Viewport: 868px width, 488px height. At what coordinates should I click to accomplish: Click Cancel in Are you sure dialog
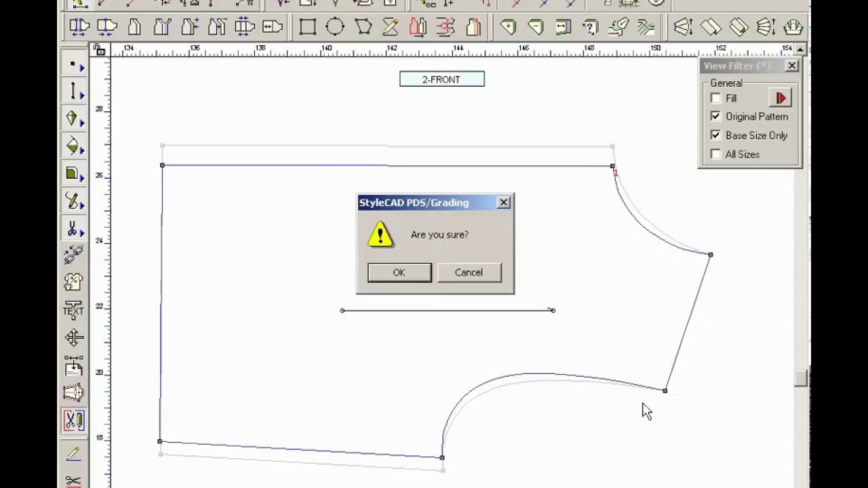(469, 272)
